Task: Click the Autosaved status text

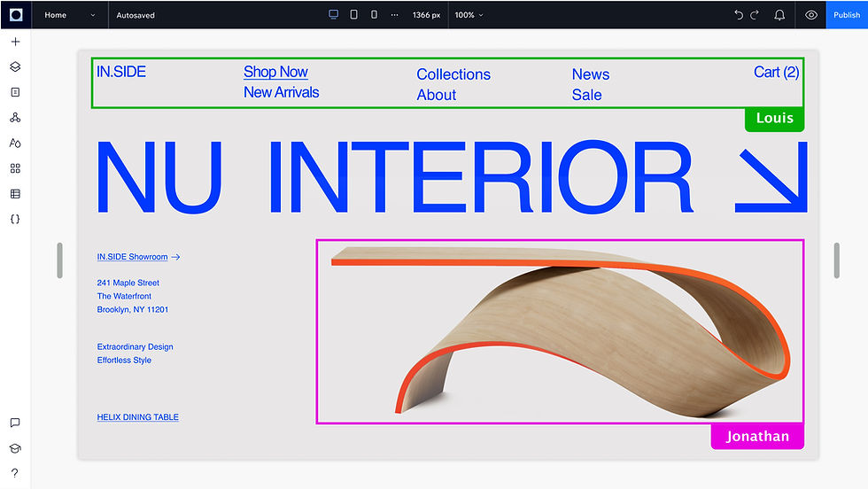Action: 136,15
